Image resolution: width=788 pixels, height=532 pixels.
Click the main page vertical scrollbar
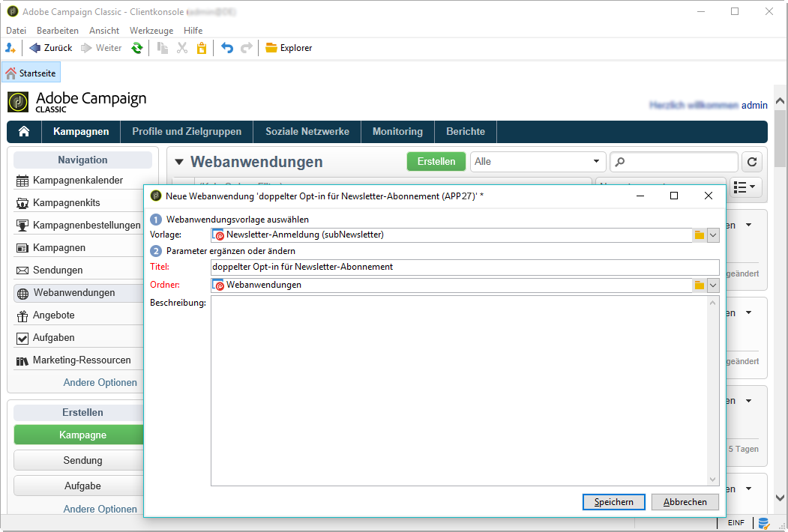[780, 138]
